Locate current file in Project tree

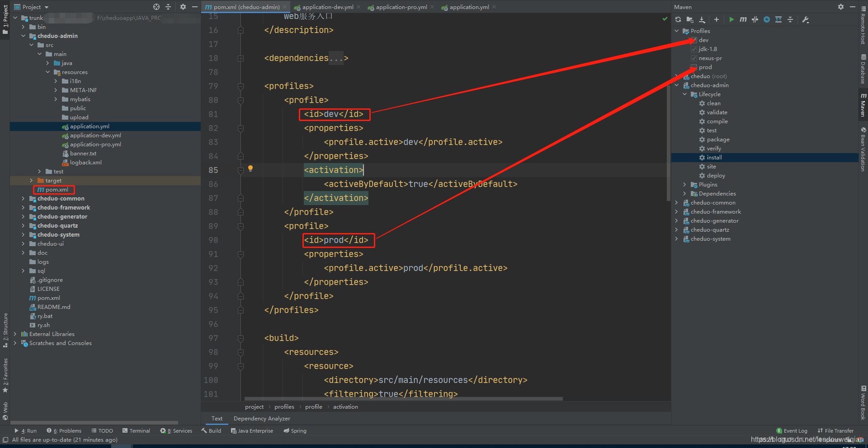tap(156, 7)
